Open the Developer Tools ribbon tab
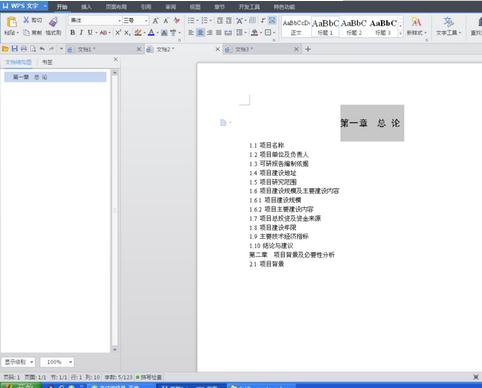The width and height of the screenshot is (482, 388). tap(249, 7)
